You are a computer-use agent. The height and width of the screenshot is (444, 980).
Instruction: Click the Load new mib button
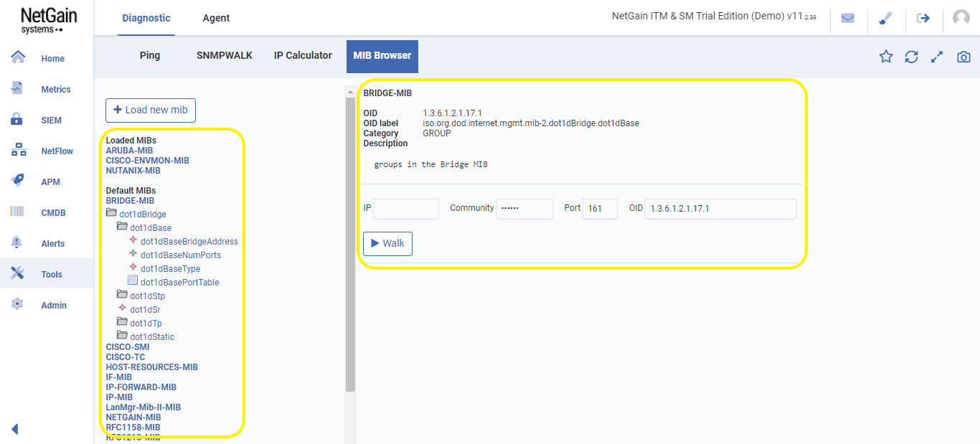click(x=151, y=110)
